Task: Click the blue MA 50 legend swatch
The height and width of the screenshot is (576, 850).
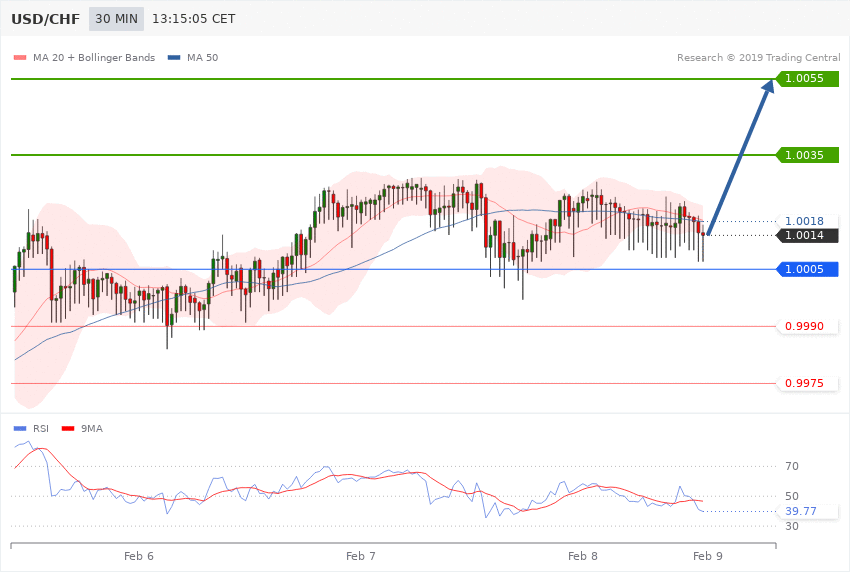Action: click(174, 57)
